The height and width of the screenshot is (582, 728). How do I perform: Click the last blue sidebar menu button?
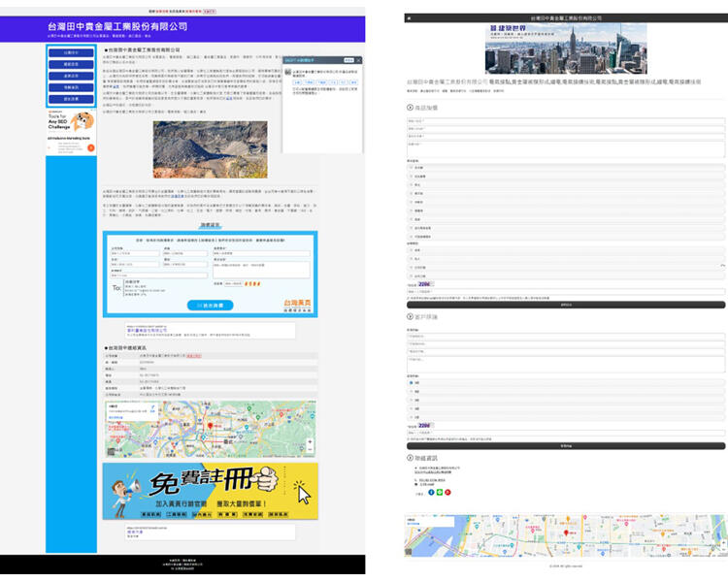71,99
